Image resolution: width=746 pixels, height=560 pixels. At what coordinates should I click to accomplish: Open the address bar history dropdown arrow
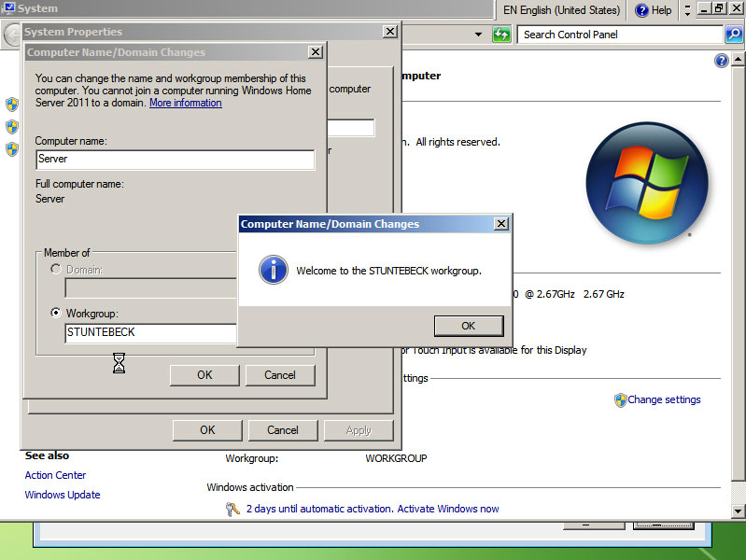point(479,35)
